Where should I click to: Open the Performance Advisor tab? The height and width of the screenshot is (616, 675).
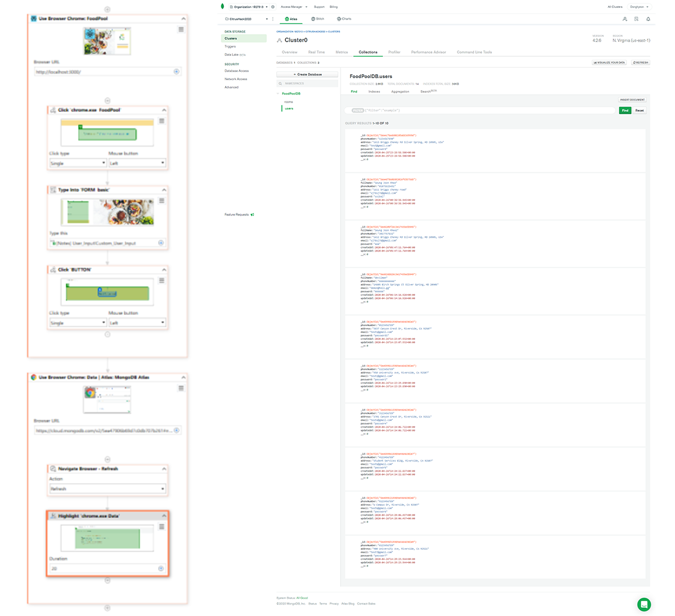point(429,52)
